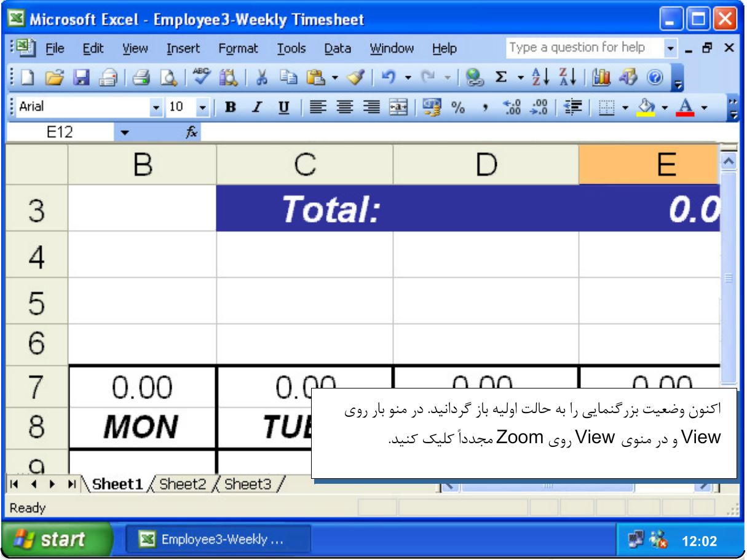Apply Percent style to the cell
The height and width of the screenshot is (560, 747).
pos(458,107)
